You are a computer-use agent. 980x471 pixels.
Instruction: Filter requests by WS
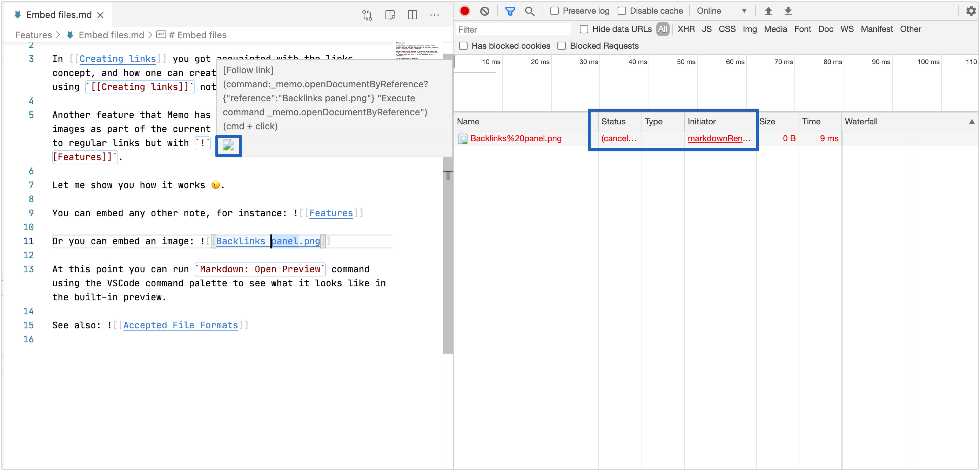tap(847, 29)
